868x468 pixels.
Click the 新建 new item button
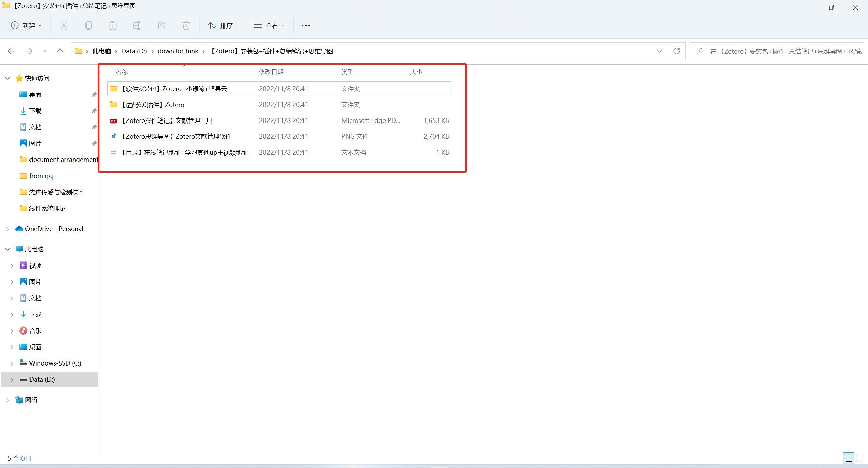pos(26,25)
